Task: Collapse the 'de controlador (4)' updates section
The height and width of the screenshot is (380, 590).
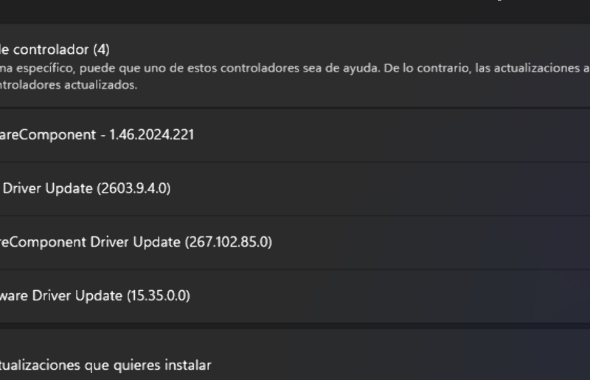Action: coord(295,66)
